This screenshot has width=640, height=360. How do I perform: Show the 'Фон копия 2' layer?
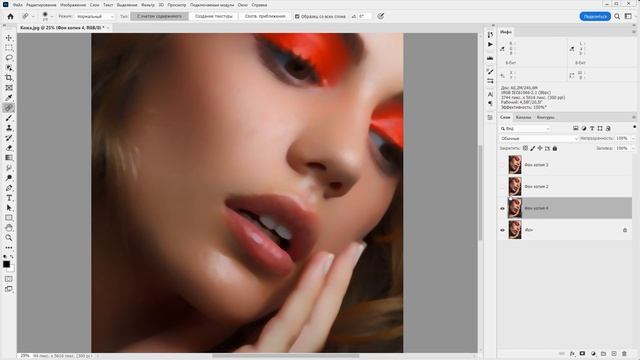(x=502, y=187)
